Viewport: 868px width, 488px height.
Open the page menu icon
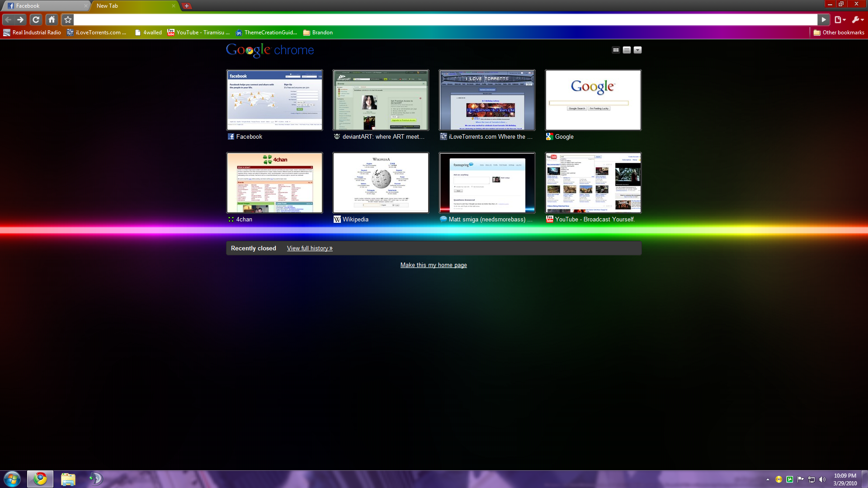[x=840, y=19]
